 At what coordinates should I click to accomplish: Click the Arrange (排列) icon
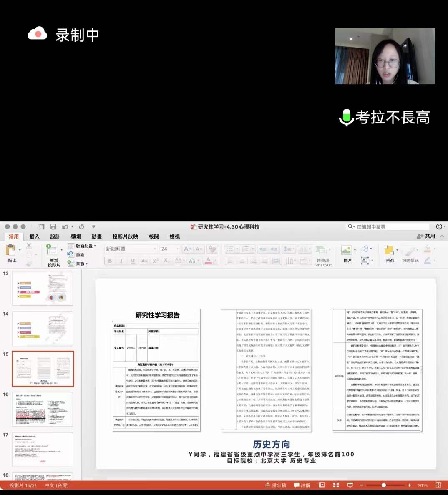pos(389,251)
